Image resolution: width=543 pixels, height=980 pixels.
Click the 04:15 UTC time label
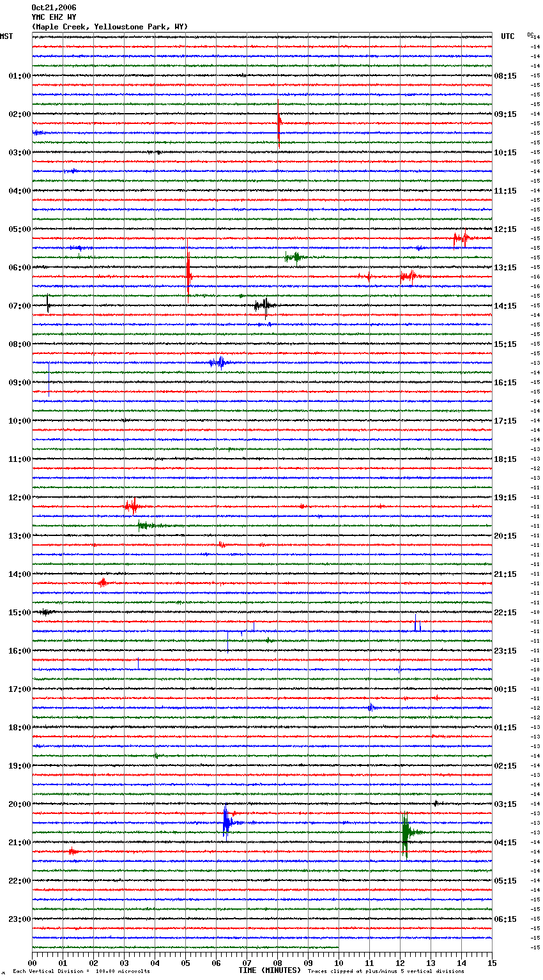pyautogui.click(x=505, y=843)
